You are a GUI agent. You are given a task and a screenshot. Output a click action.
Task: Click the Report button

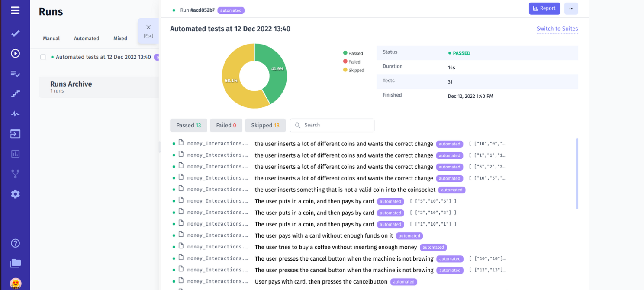pyautogui.click(x=544, y=8)
